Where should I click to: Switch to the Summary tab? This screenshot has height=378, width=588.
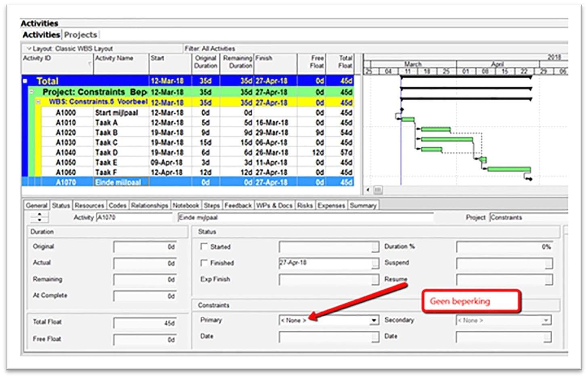click(362, 205)
